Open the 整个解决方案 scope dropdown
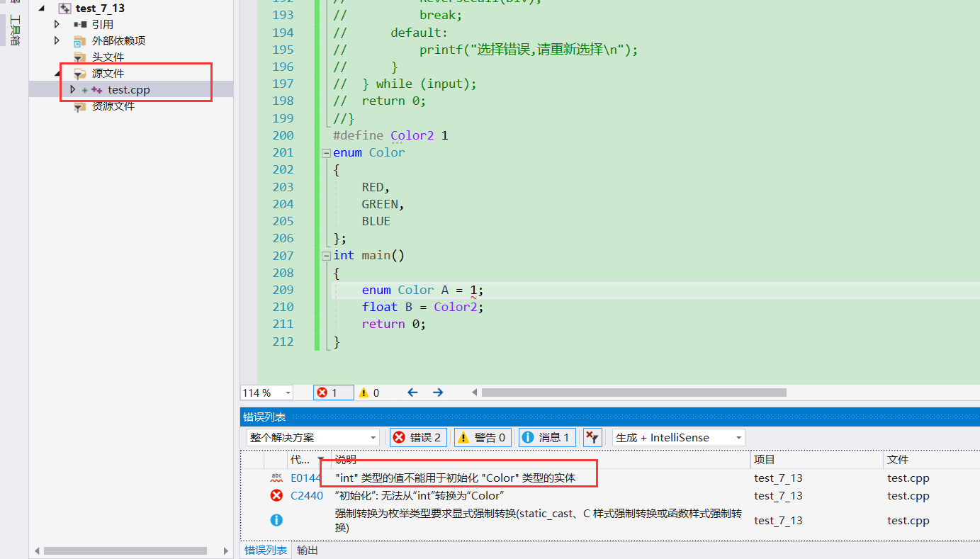The height and width of the screenshot is (559, 980). (312, 438)
